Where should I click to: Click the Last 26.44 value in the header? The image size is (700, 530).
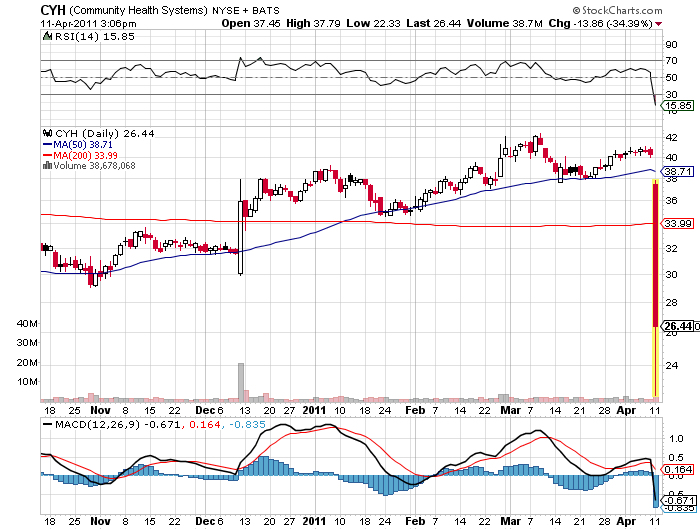[x=433, y=23]
